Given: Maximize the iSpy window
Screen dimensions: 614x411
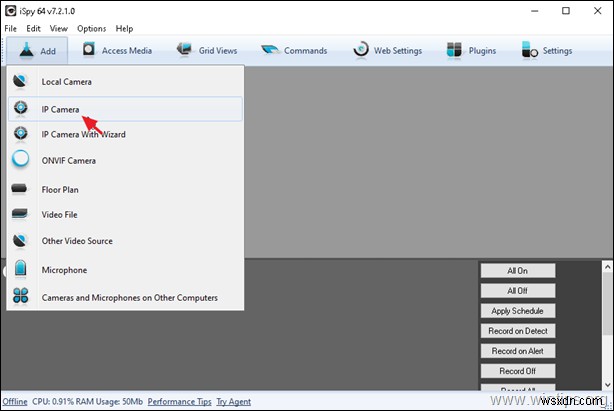Looking at the screenshot, I should (x=566, y=11).
